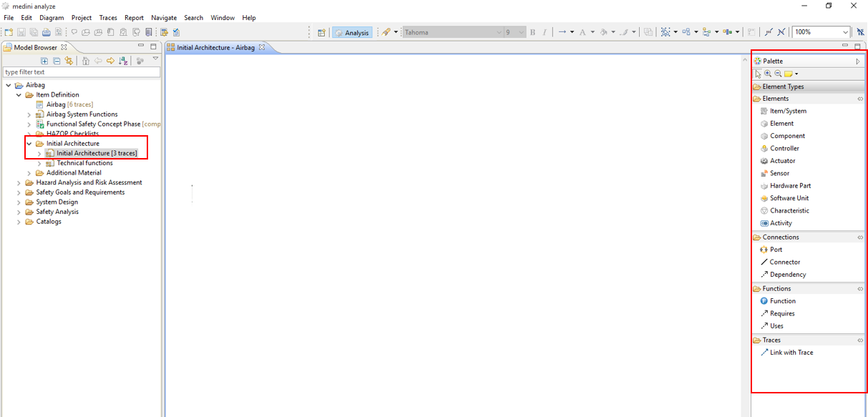
Task: Select the Characteristic palette entry
Action: (784, 211)
